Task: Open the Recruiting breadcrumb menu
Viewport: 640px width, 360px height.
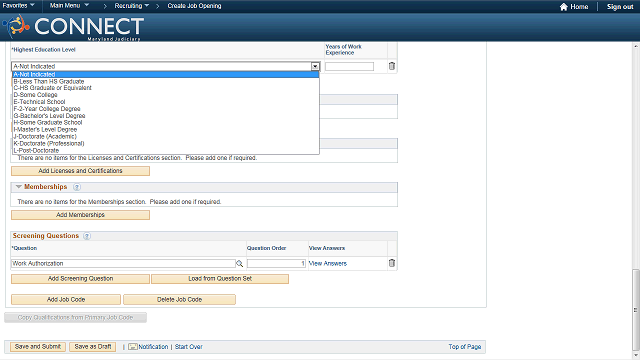Action: click(131, 6)
